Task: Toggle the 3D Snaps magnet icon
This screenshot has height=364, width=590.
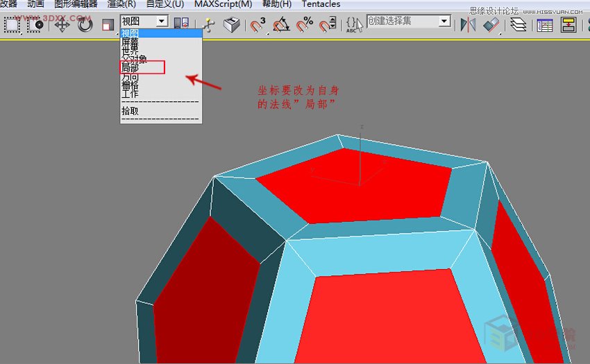Action: (x=258, y=25)
